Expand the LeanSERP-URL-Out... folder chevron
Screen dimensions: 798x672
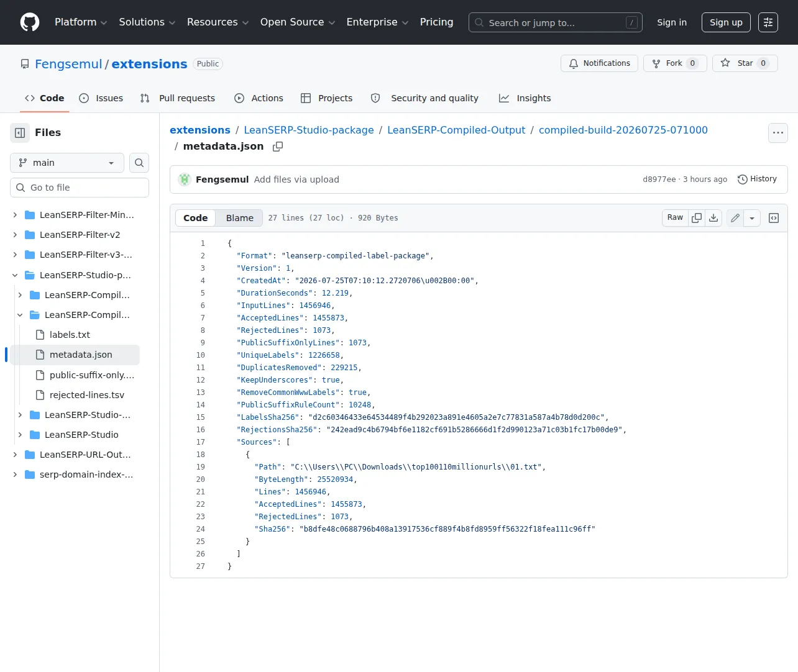15,455
